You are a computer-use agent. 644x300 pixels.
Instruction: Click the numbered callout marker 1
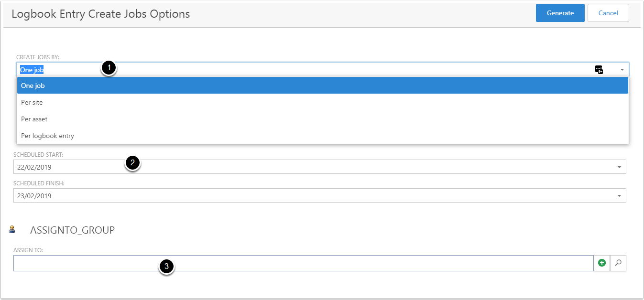pyautogui.click(x=109, y=68)
